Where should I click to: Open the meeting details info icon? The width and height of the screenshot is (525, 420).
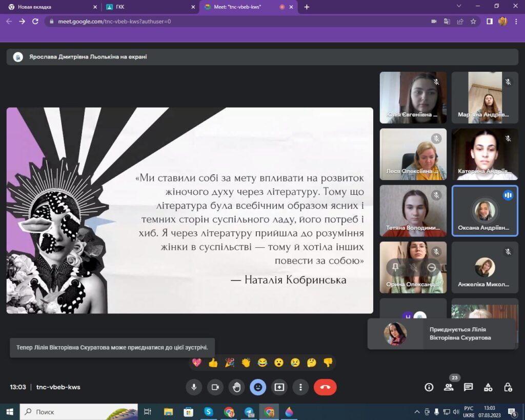click(x=429, y=387)
